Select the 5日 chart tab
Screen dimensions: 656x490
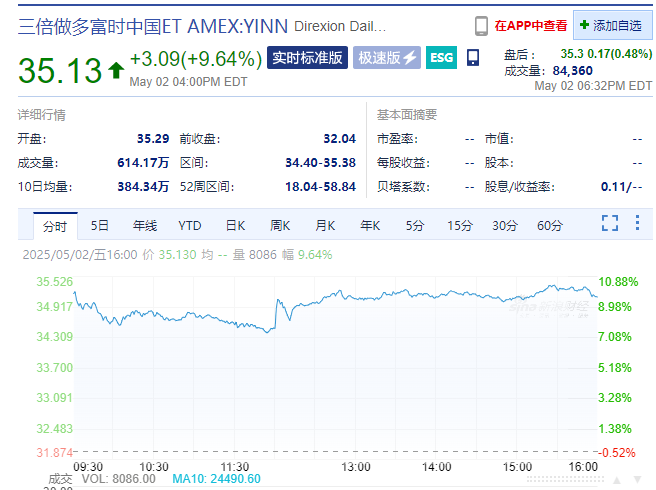[100, 225]
